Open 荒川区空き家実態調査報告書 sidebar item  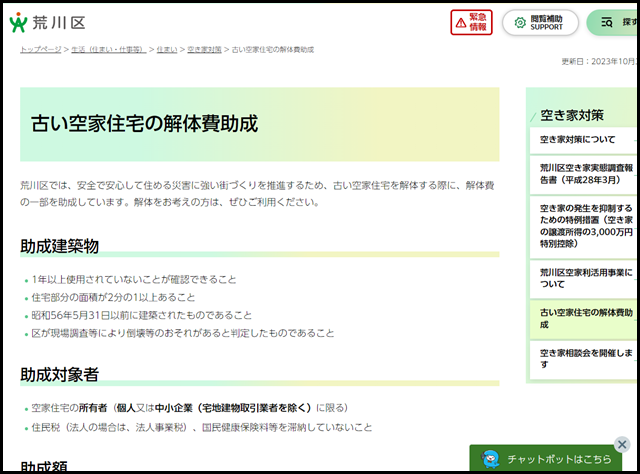tap(586, 175)
